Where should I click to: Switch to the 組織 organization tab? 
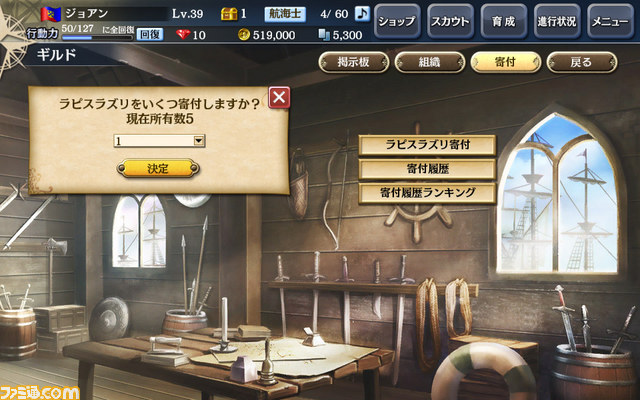[429, 62]
